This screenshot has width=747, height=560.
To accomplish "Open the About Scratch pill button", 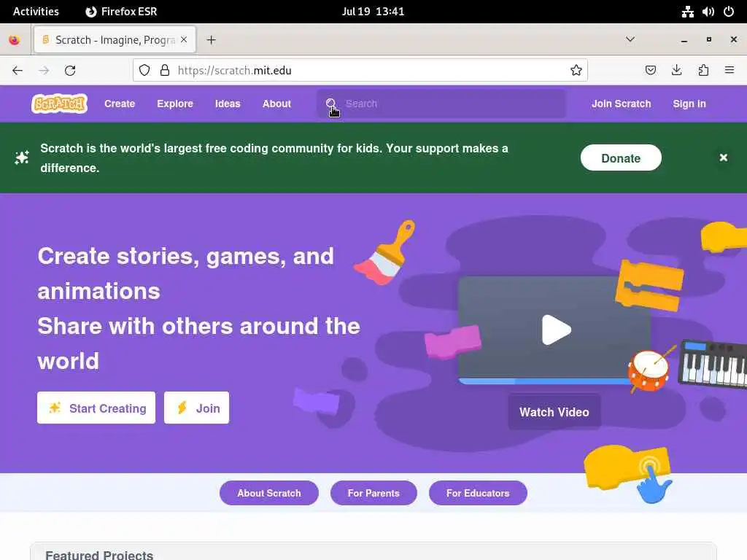I will (x=269, y=493).
